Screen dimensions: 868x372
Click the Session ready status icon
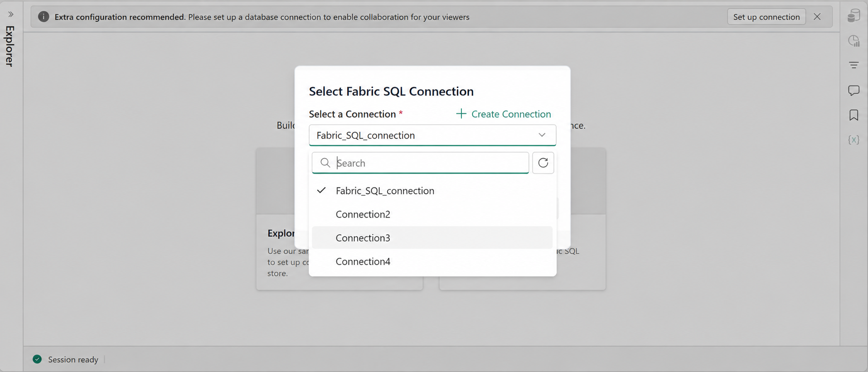click(x=37, y=359)
